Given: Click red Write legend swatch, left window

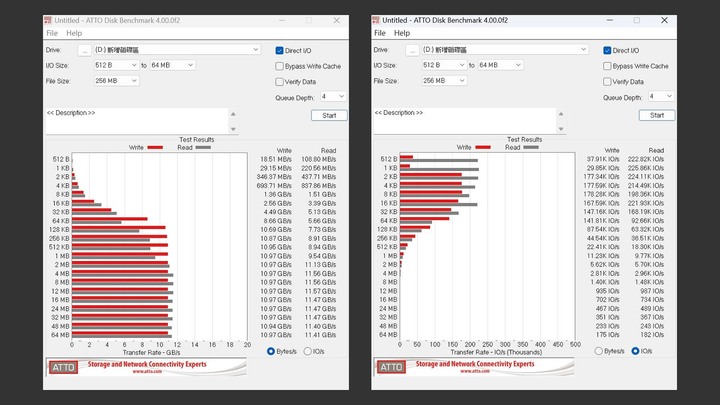Looking at the screenshot, I should pos(155,147).
